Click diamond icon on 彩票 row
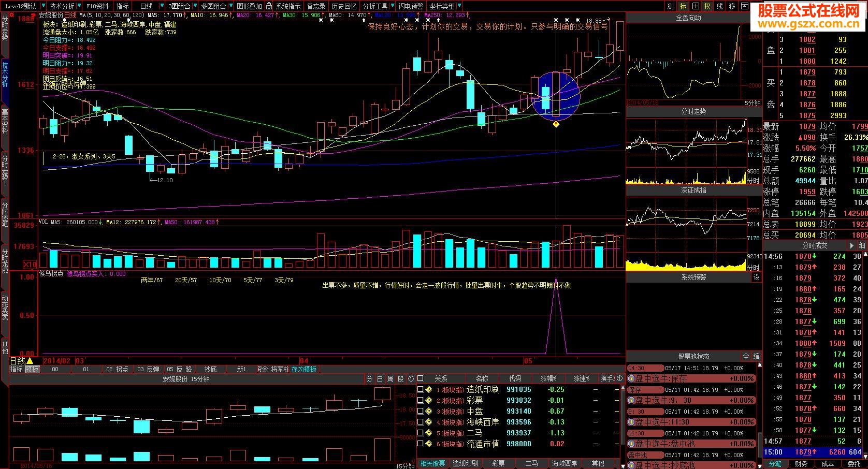The image size is (868, 469). tap(429, 400)
